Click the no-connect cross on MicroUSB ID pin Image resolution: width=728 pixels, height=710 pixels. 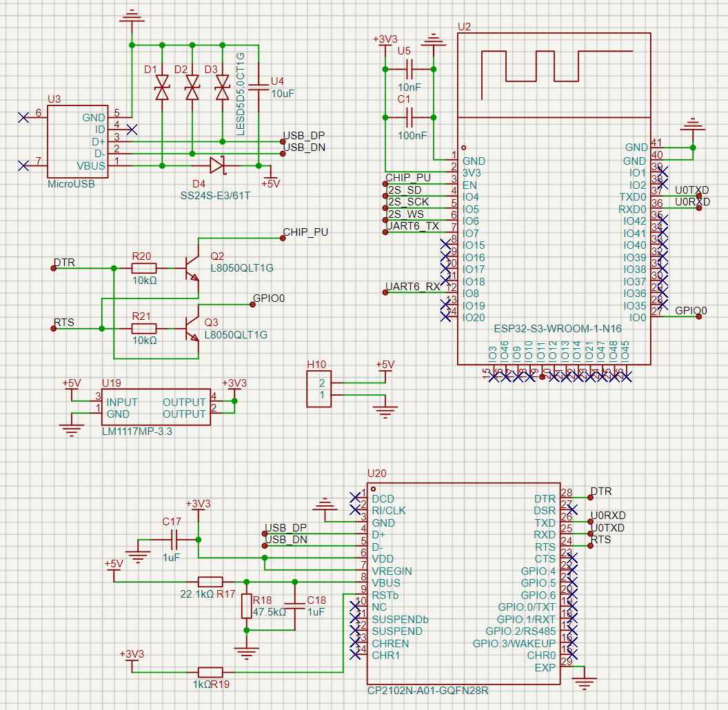click(x=132, y=129)
